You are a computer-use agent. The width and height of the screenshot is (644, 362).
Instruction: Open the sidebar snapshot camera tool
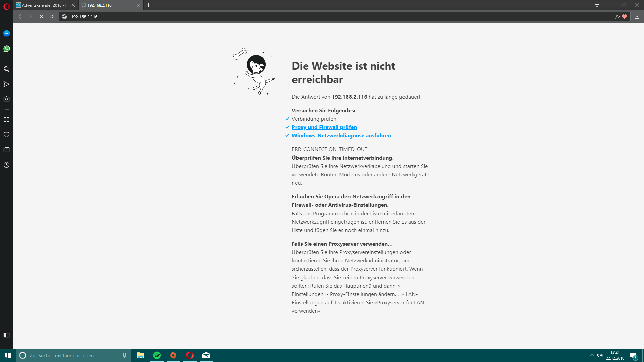pos(7,99)
